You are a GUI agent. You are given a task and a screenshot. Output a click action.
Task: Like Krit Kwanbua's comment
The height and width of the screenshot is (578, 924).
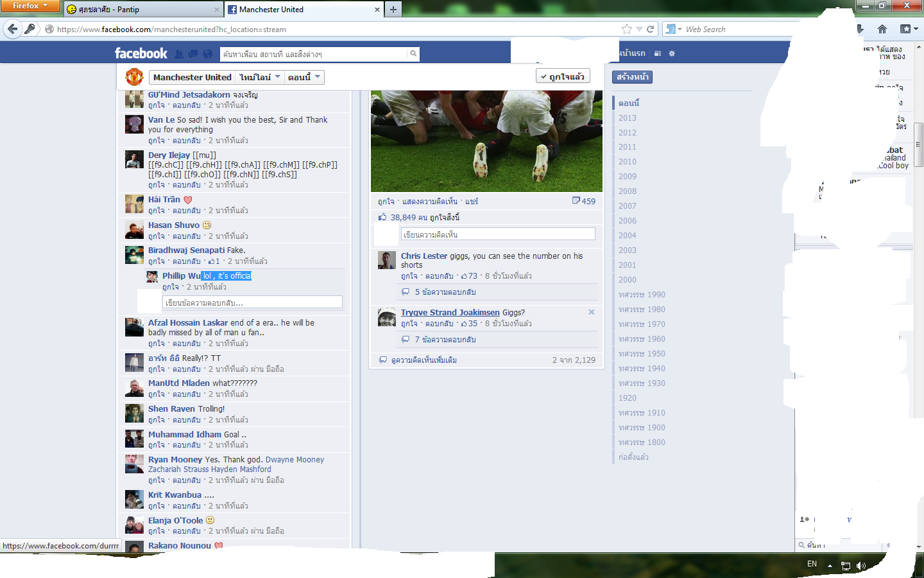coord(157,506)
